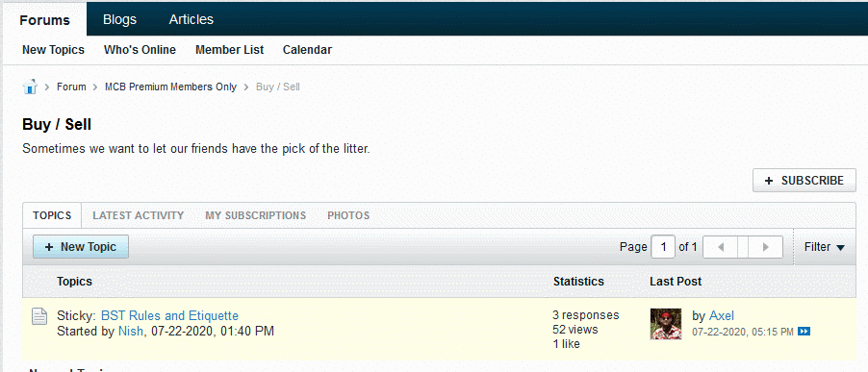Click the page number input field
The image size is (868, 372).
[663, 247]
